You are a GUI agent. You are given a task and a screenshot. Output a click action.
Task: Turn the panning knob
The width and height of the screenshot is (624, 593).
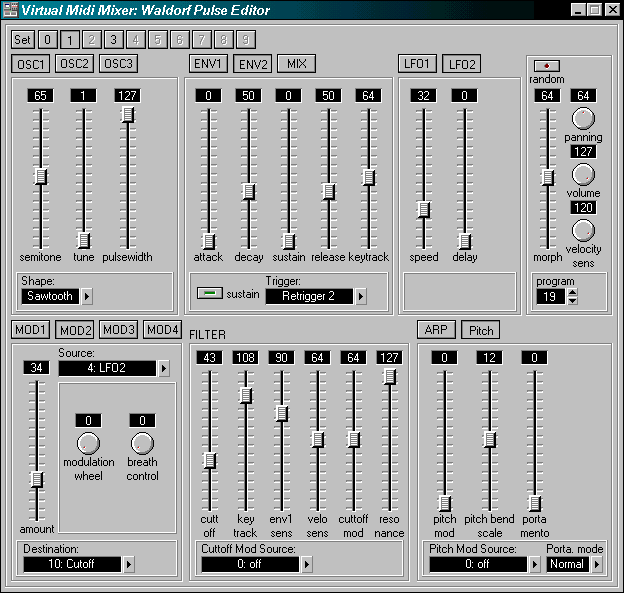click(583, 118)
